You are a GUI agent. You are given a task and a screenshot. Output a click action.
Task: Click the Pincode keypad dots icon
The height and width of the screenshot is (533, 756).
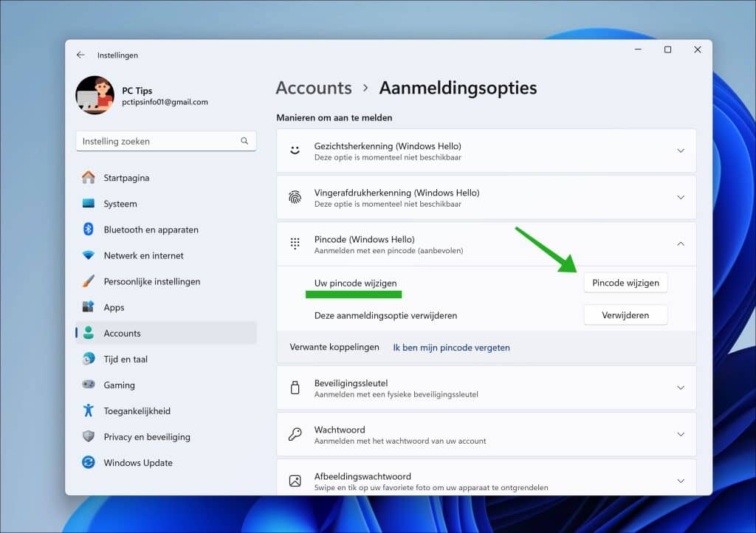(x=295, y=244)
